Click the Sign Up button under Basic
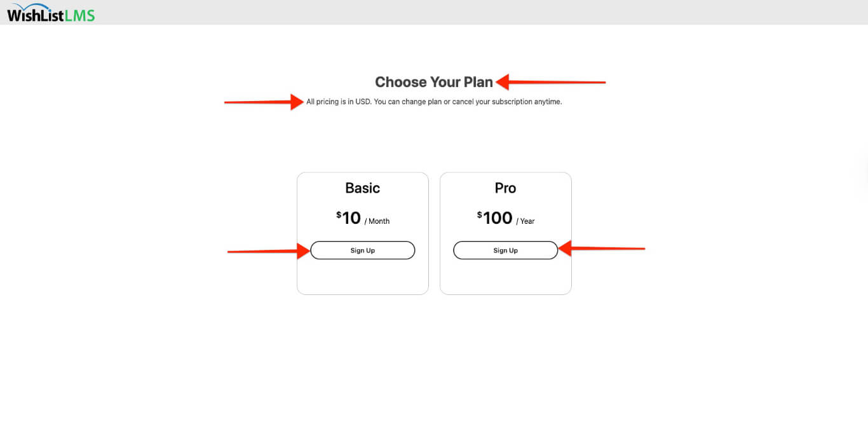868x433 pixels. point(362,250)
